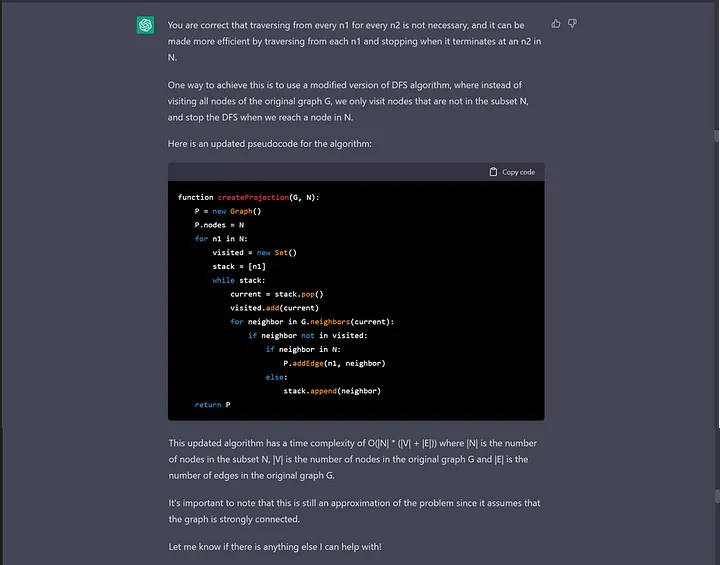The height and width of the screenshot is (565, 720).
Task: Click the upper scrollbar handle on right edge
Action: click(716, 136)
